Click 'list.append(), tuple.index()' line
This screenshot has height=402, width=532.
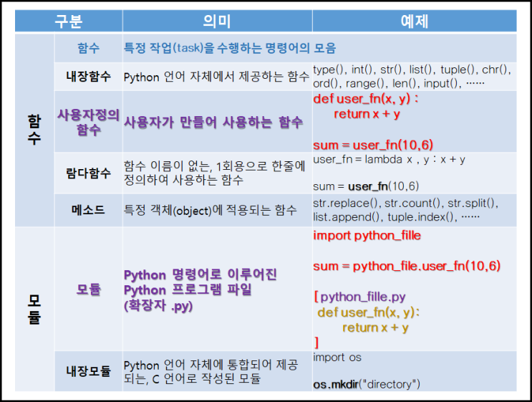tap(396, 216)
